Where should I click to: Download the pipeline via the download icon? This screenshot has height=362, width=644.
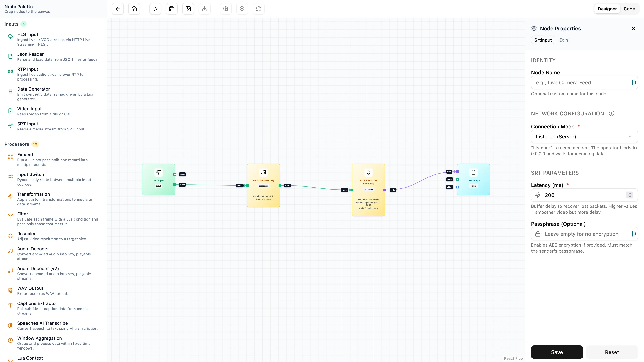(x=204, y=9)
